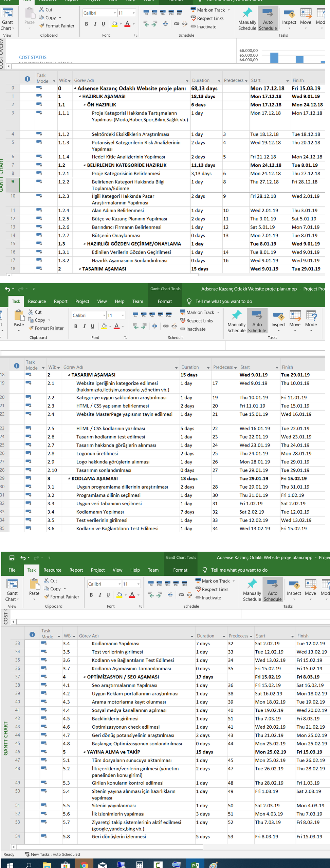Click Copy in the middle screenshot's Clipboard group
The height and width of the screenshot is (868, 330).
pyautogui.click(x=37, y=320)
